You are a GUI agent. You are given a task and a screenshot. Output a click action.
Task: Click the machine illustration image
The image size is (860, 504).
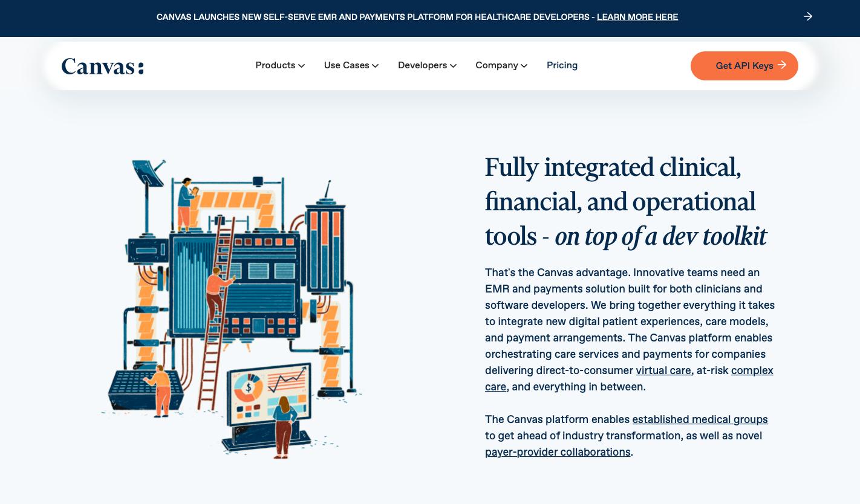pyautogui.click(x=231, y=308)
